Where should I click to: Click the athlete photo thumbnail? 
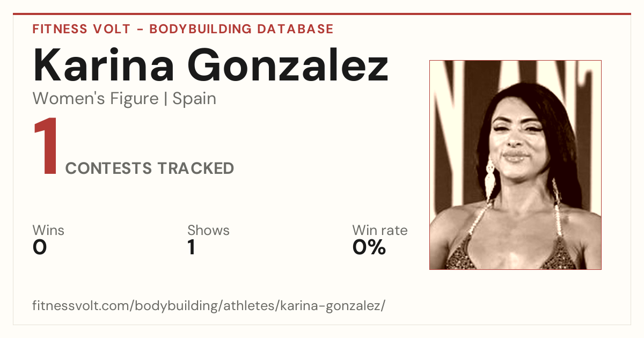point(515,165)
